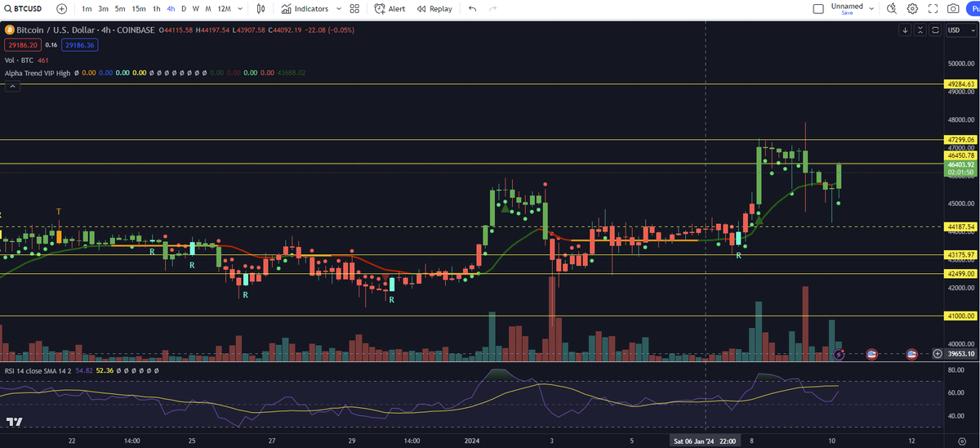Click the purple lightning event marker
Viewport: 980px width, 448px height.
click(840, 354)
